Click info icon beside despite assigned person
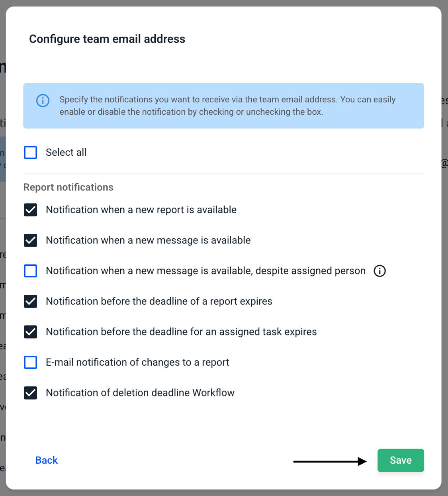This screenshot has height=496, width=448. (380, 271)
